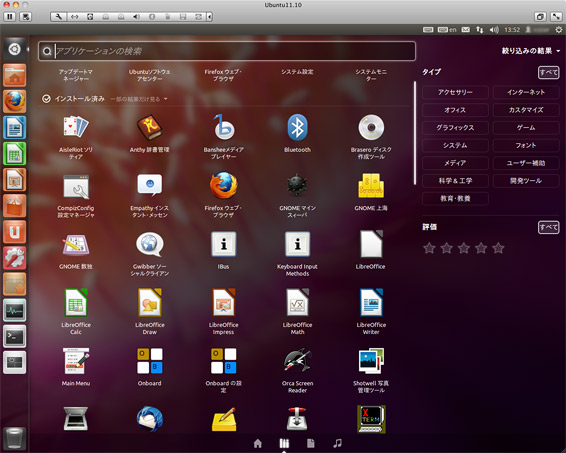Toggle システム type filter

(x=455, y=145)
